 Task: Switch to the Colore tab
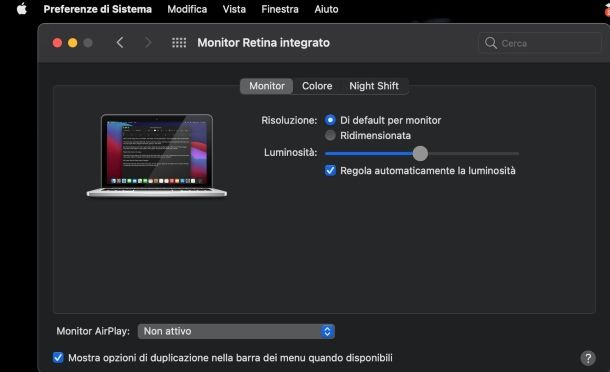[317, 86]
